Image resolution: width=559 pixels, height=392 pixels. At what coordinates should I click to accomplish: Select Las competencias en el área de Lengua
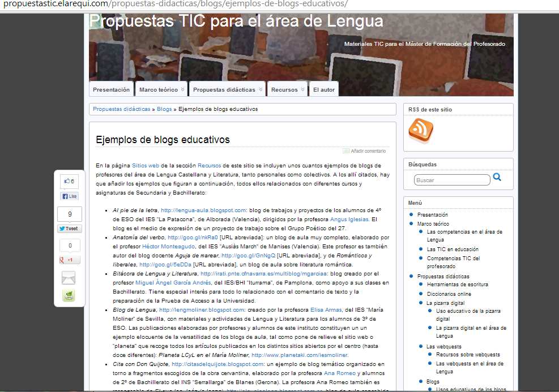pos(464,236)
